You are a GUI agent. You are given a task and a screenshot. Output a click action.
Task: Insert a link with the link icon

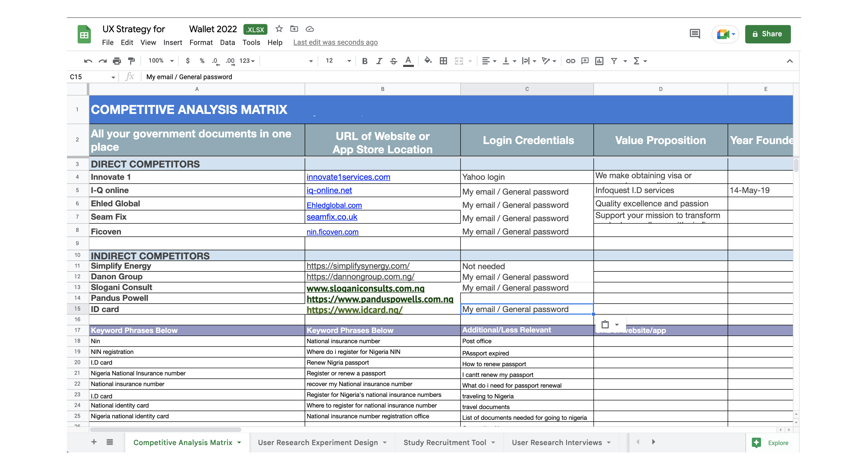(x=570, y=61)
